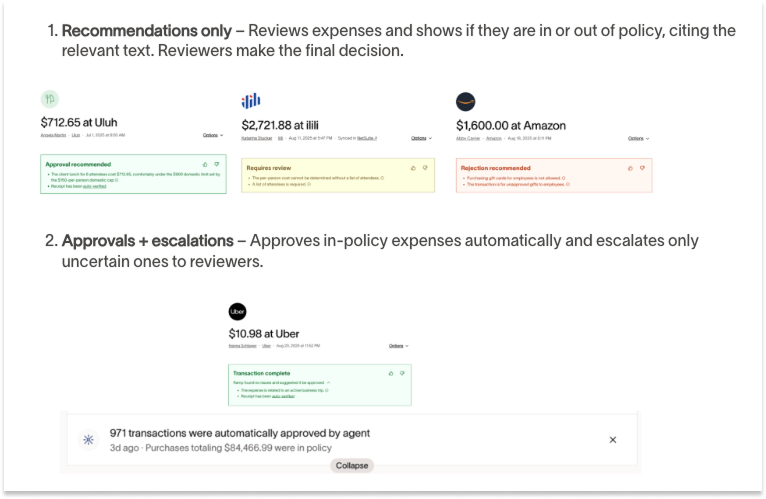Screen dimensions: 766x499
Task: Click the "$2,721.88 at ilili" heading
Action: pos(280,125)
